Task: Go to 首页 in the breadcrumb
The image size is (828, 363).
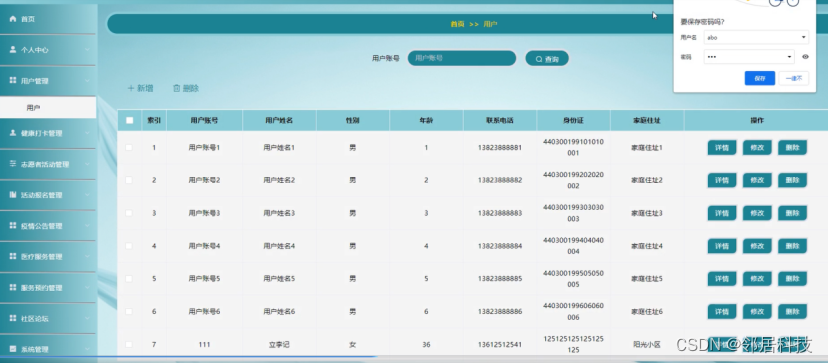Action: click(457, 24)
